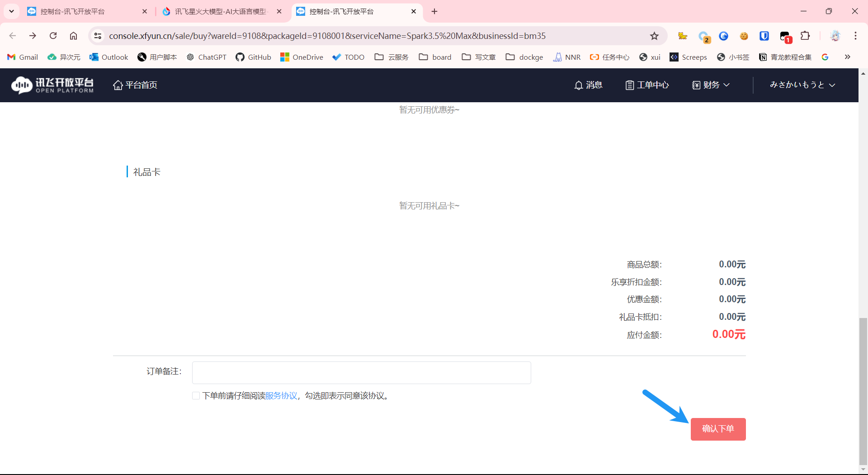Viewport: 868px width, 475px height.
Task: Click the page vertical scrollbar thumb
Action: coord(863,391)
